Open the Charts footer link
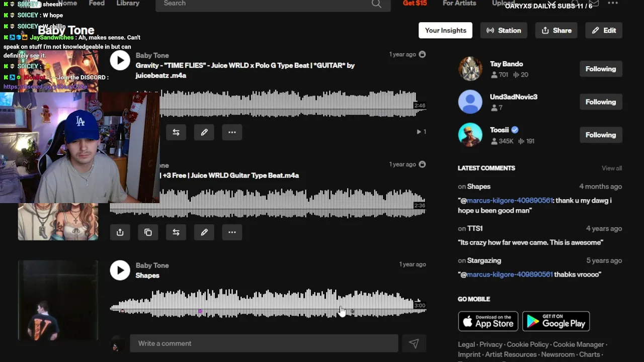 [590, 354]
